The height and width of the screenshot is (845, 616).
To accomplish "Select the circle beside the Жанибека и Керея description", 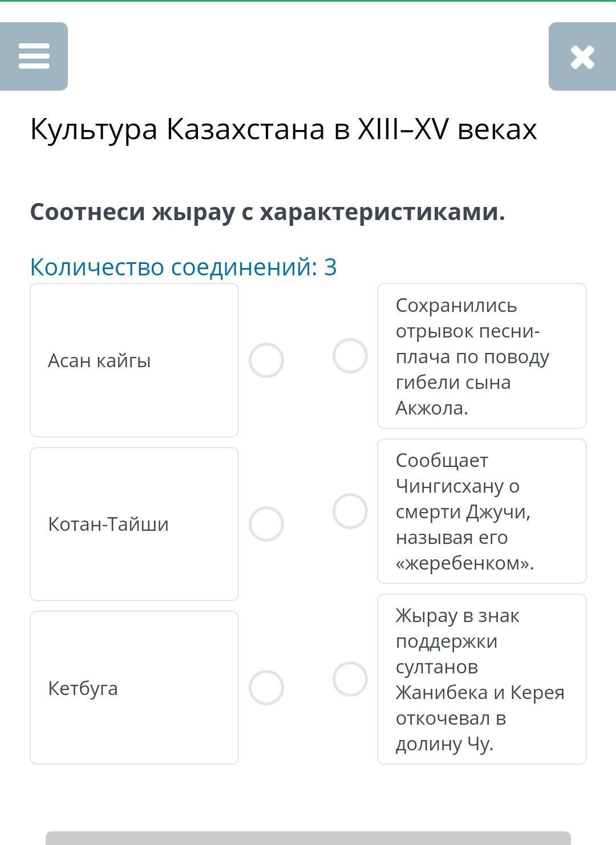I will coord(350,679).
